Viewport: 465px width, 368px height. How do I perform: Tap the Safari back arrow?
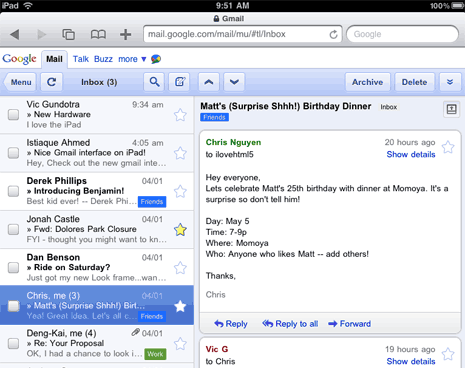coord(15,34)
